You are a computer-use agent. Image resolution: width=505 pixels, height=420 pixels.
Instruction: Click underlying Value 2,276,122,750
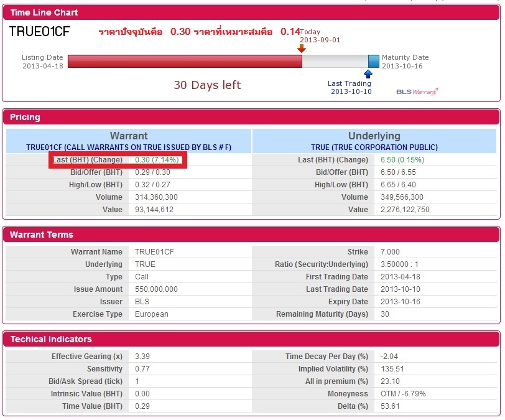[x=405, y=210]
